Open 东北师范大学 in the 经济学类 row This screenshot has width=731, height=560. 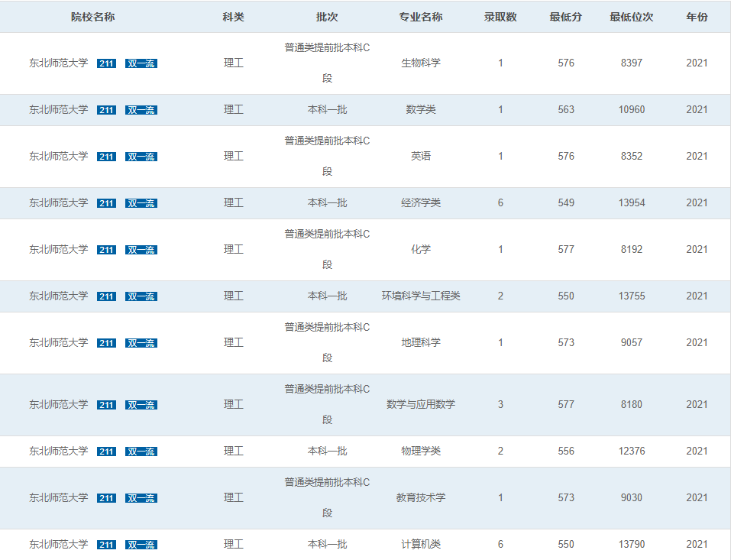[59, 202]
